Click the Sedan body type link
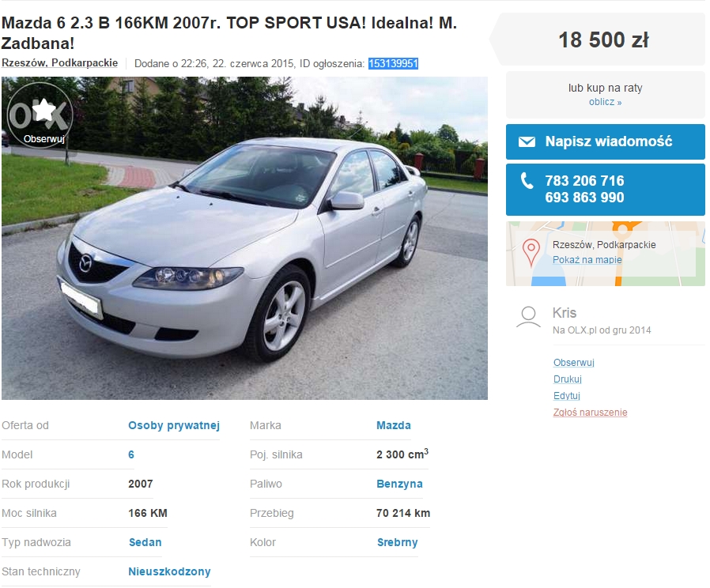Viewport: 710px width, 588px height. click(x=145, y=542)
